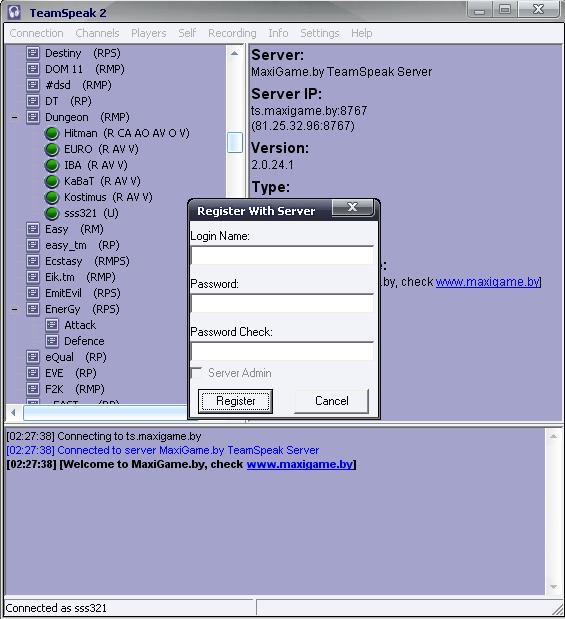Click the Cancel button in dialog

332,401
